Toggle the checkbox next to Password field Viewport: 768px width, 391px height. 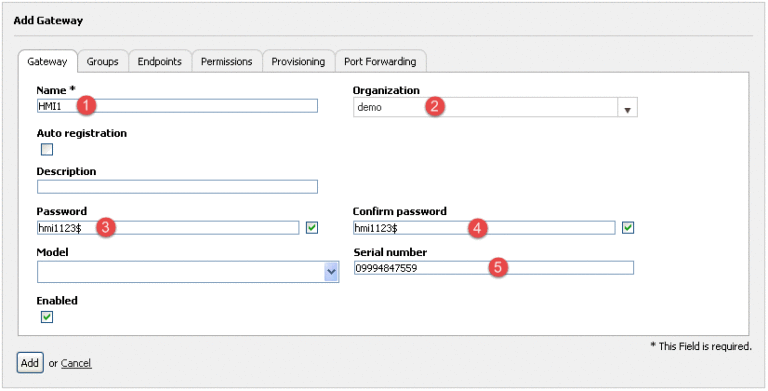312,227
